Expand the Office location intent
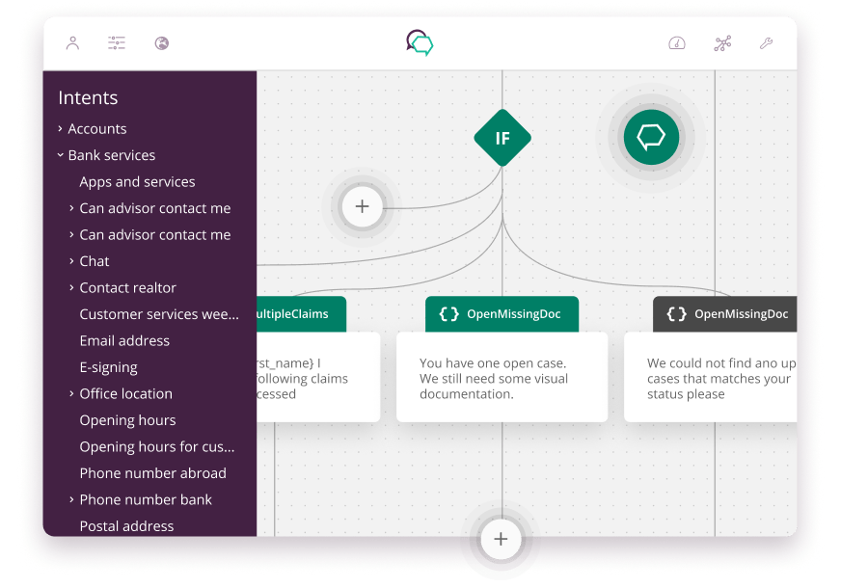Image resolution: width=868 pixels, height=588 pixels. coord(72,393)
